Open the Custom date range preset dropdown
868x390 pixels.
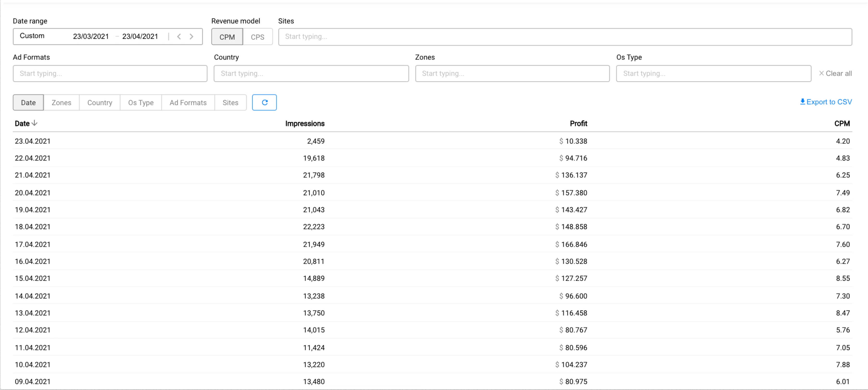click(32, 36)
